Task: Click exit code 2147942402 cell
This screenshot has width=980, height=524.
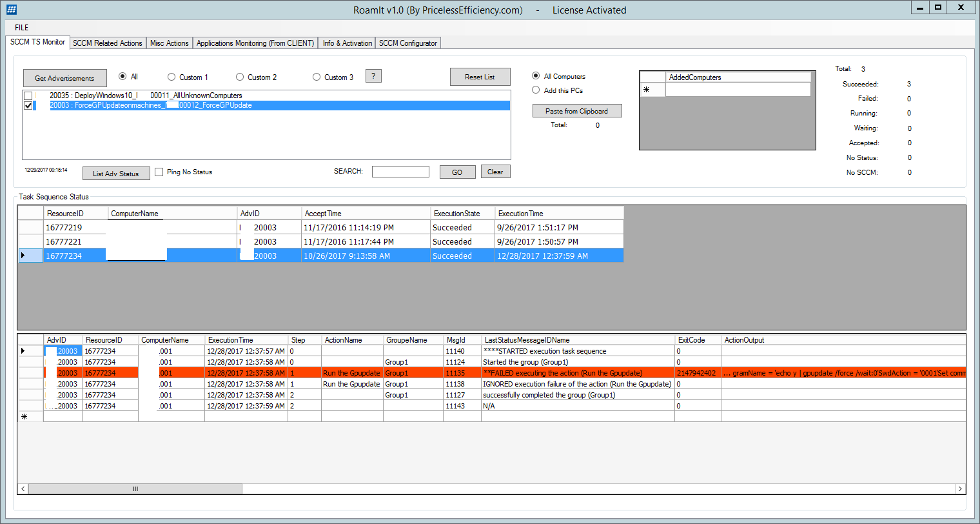Action: pyautogui.click(x=698, y=373)
